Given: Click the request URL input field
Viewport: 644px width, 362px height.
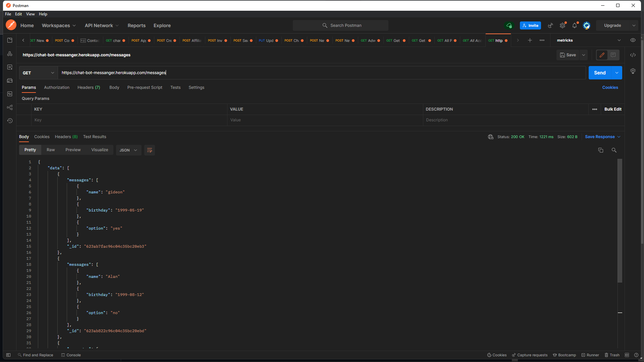Looking at the screenshot, I should [322, 73].
